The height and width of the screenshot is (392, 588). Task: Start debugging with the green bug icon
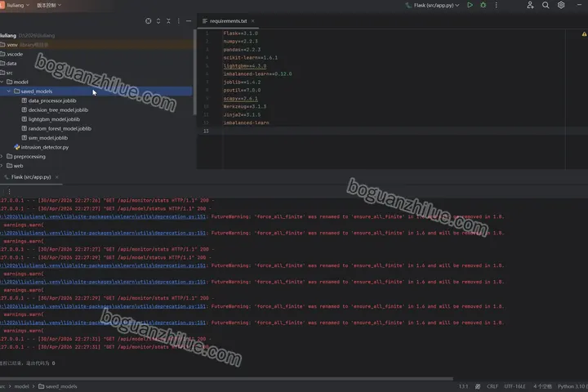[x=483, y=5]
